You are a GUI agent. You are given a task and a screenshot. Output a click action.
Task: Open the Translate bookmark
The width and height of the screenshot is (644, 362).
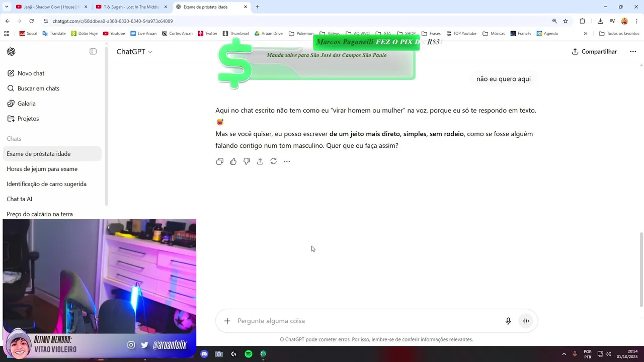[54, 34]
